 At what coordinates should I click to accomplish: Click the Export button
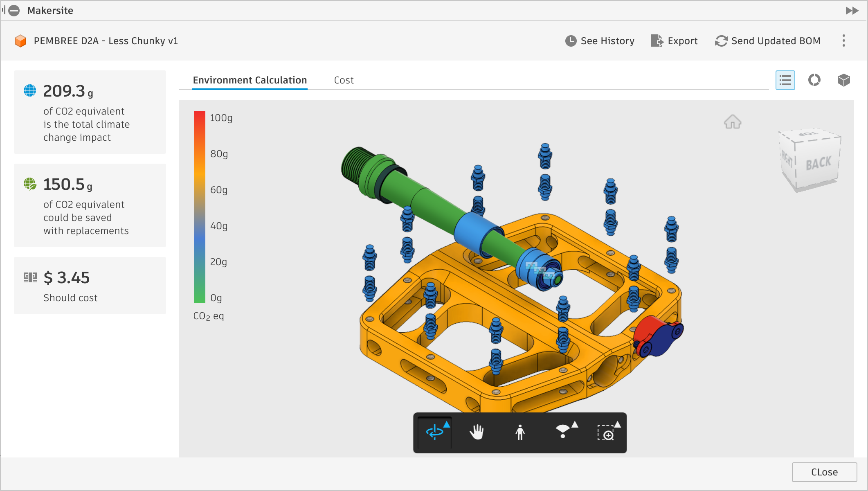674,41
